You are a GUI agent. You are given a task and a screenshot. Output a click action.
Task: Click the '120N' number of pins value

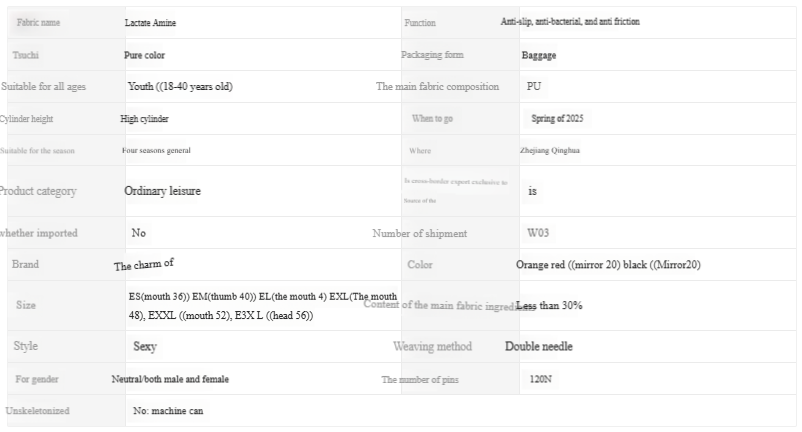540,380
